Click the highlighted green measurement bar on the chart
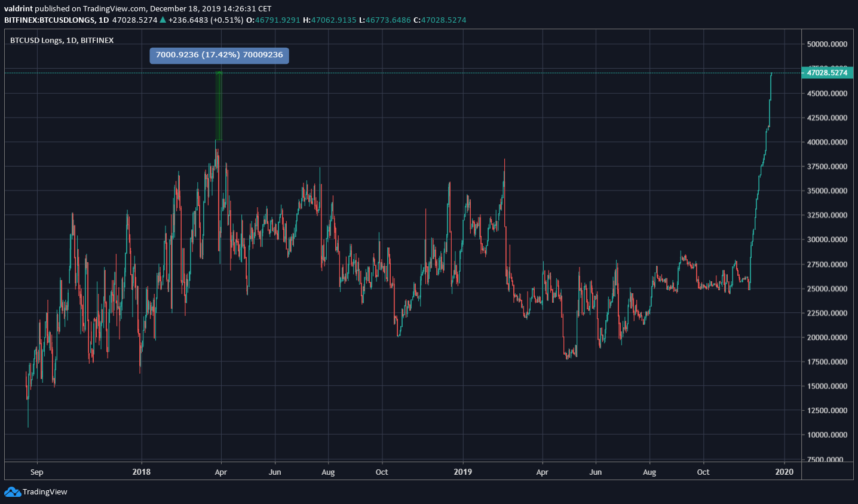858x504 pixels. 219,107
